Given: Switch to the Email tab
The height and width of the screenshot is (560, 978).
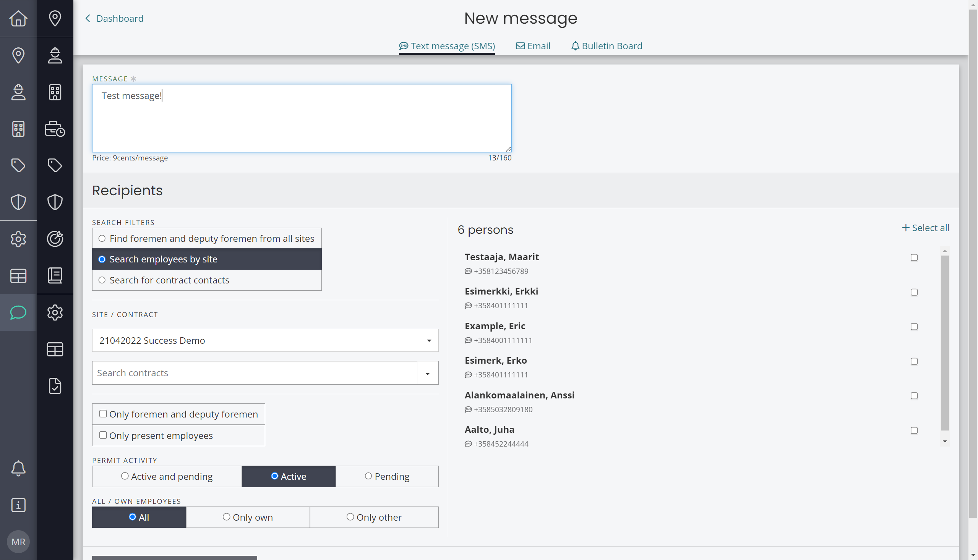Looking at the screenshot, I should click(533, 46).
